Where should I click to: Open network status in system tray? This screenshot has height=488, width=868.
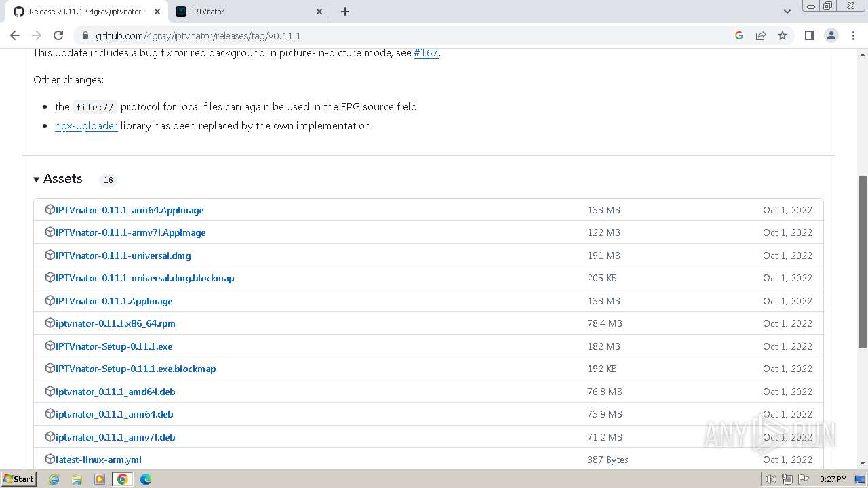[787, 479]
